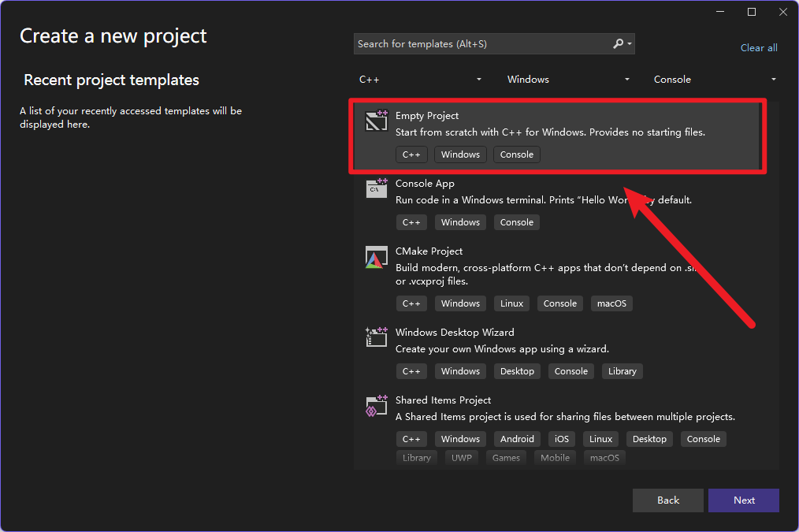Viewport: 799px width, 532px height.
Task: Click the Mobile tag under Shared Items Project
Action: coord(555,458)
